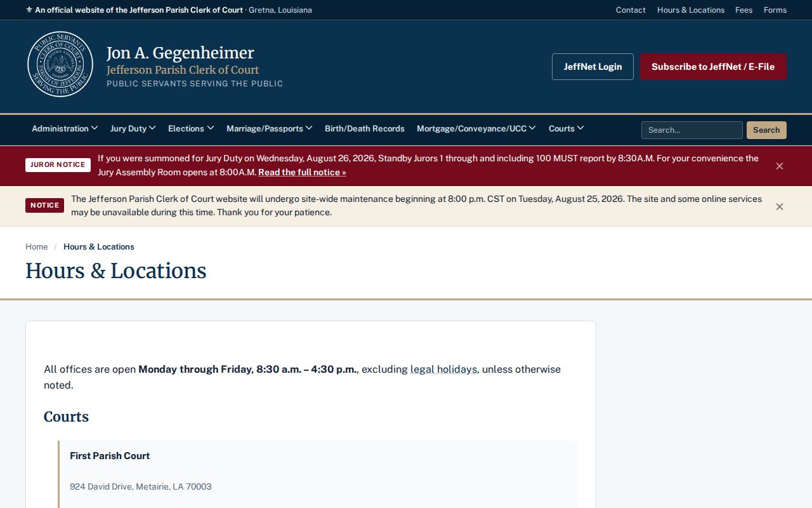Click the JeffNet Login button
812x508 pixels.
click(x=593, y=67)
